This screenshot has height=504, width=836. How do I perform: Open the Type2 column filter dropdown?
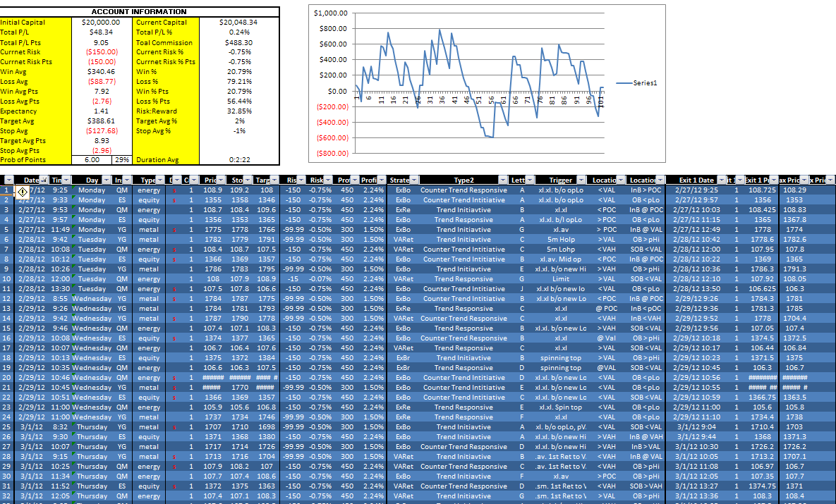click(503, 180)
